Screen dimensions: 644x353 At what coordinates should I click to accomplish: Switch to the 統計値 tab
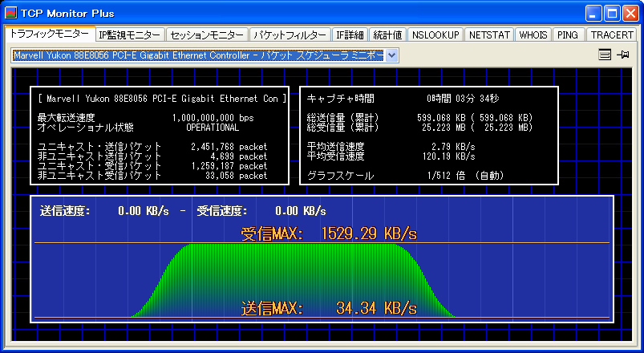coord(387,35)
